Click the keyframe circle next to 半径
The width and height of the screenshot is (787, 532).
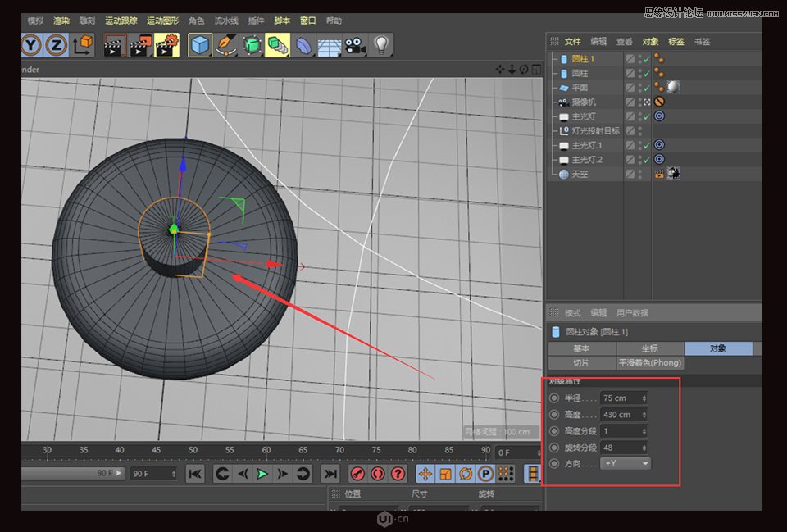(554, 398)
